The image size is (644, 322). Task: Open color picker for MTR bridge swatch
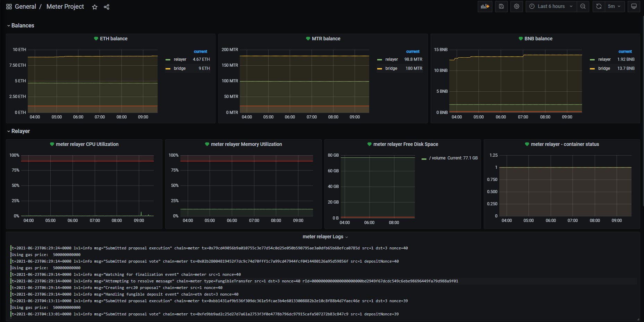coord(380,69)
